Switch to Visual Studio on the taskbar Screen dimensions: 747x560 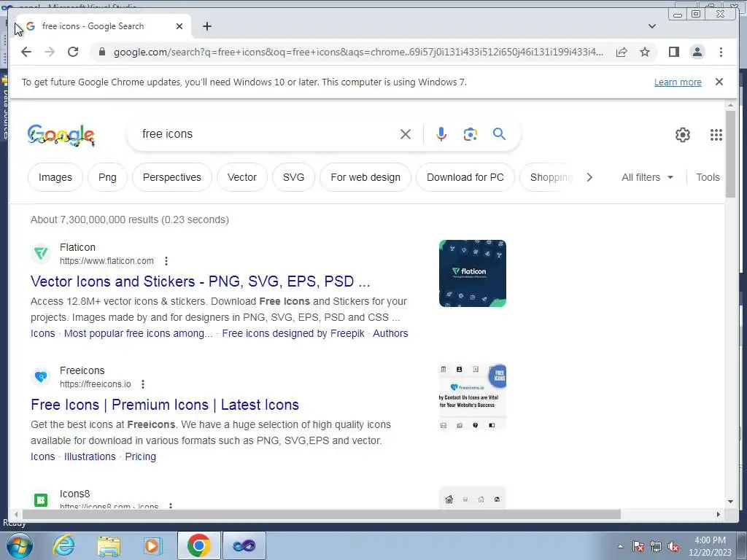(244, 545)
